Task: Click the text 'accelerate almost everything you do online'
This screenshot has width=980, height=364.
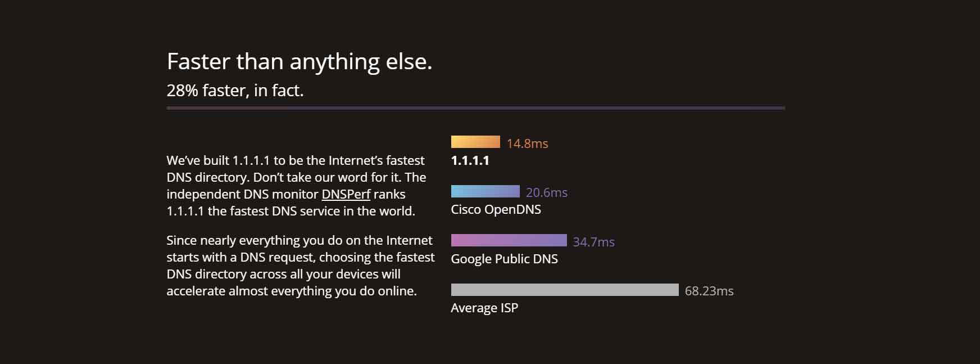Action: (291, 291)
